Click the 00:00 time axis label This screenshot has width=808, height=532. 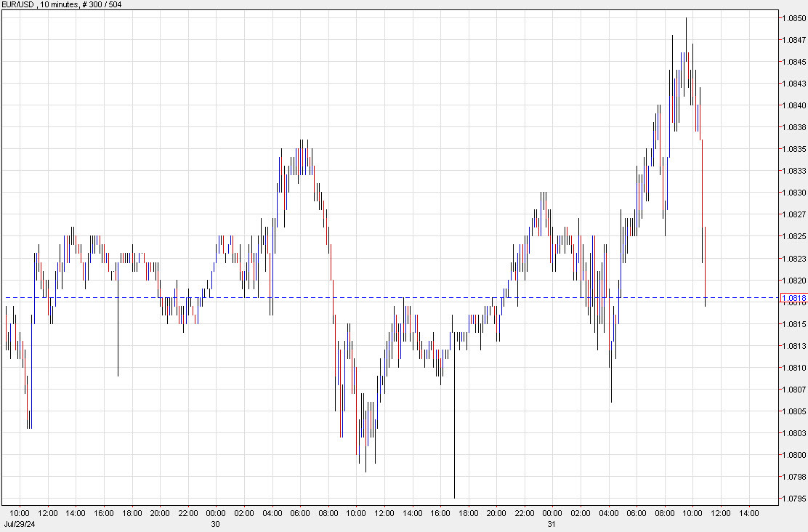click(x=217, y=512)
